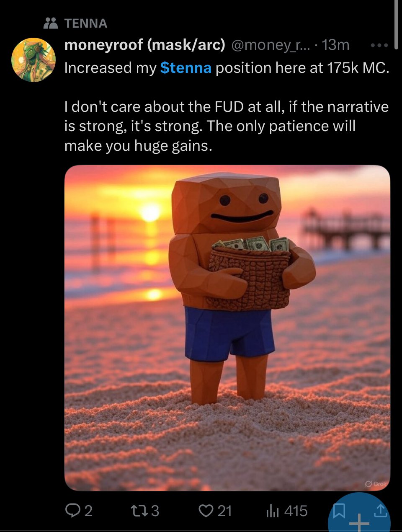Screen dimensions: 402x532
Task: Open the moneyroof (mask/arc) display name
Action: pyautogui.click(x=145, y=45)
